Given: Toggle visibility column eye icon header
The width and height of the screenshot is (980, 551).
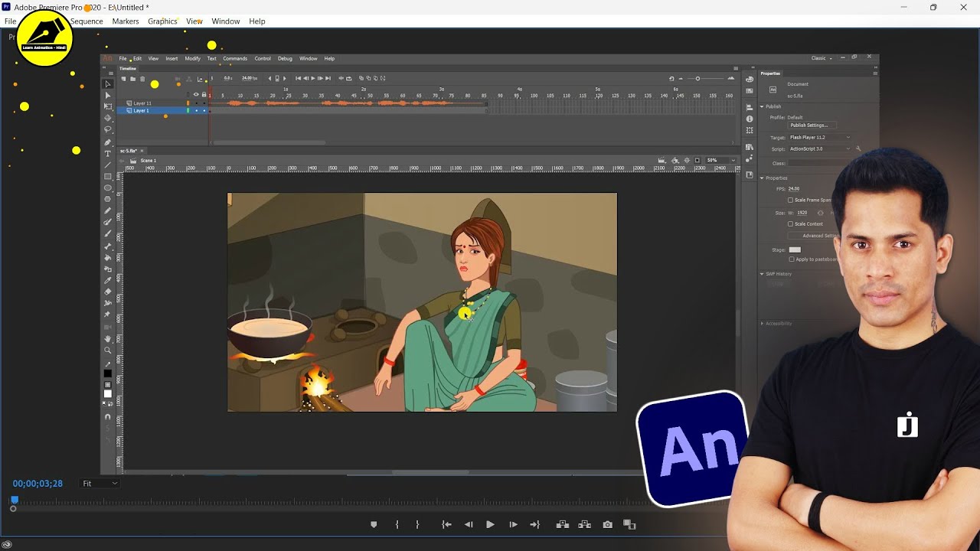Looking at the screenshot, I should 196,94.
